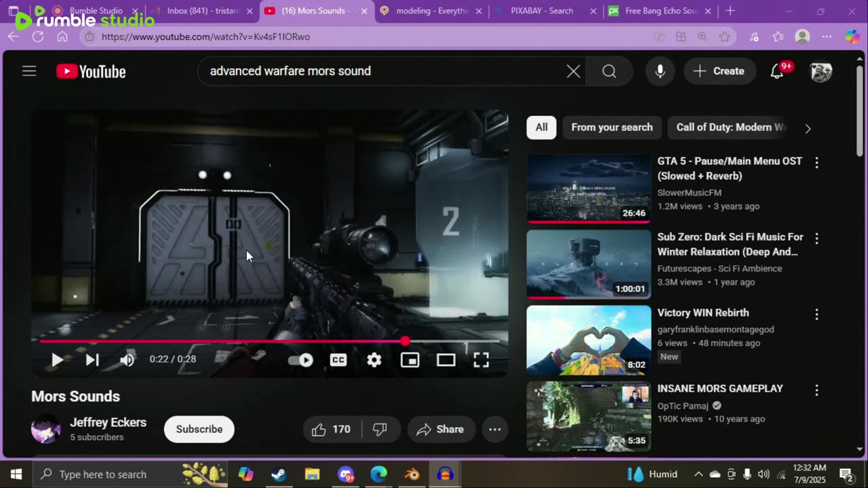Open the Windows notification center
The height and width of the screenshot is (488, 868).
(x=846, y=474)
